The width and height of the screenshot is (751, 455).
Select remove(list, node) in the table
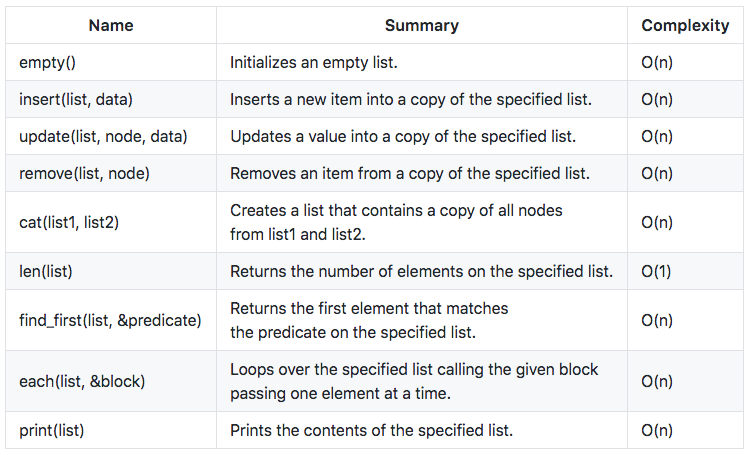click(84, 173)
